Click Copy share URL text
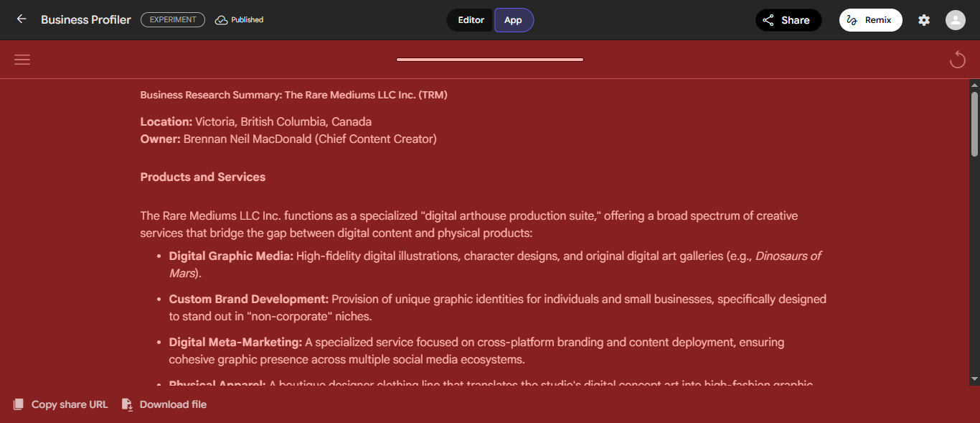Image resolution: width=980 pixels, height=423 pixels. (70, 404)
